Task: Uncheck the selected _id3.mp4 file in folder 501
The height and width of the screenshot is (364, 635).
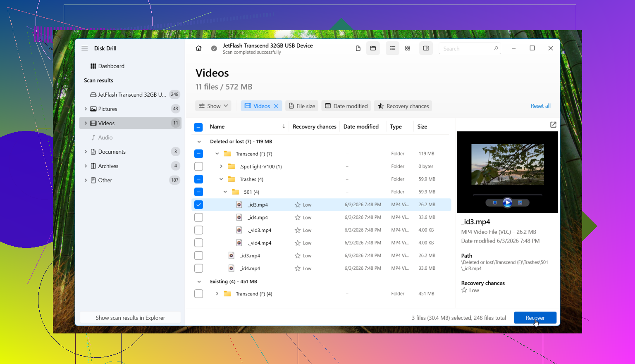Action: point(198,205)
